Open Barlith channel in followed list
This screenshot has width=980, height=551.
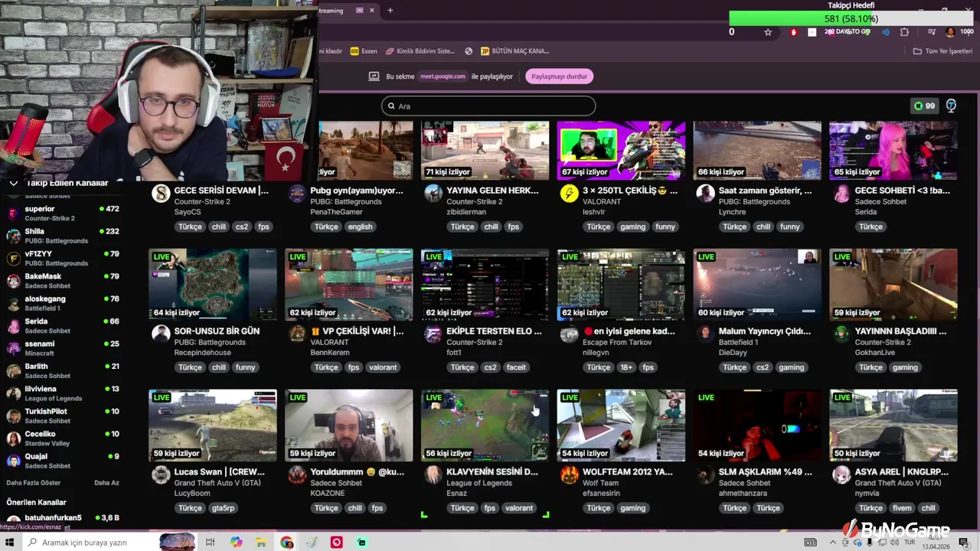pyautogui.click(x=63, y=371)
